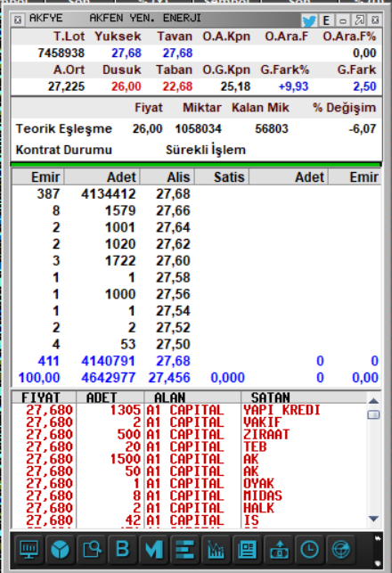
Task: Open the monitor screen icon in bottom toolbar
Action: coord(29,549)
